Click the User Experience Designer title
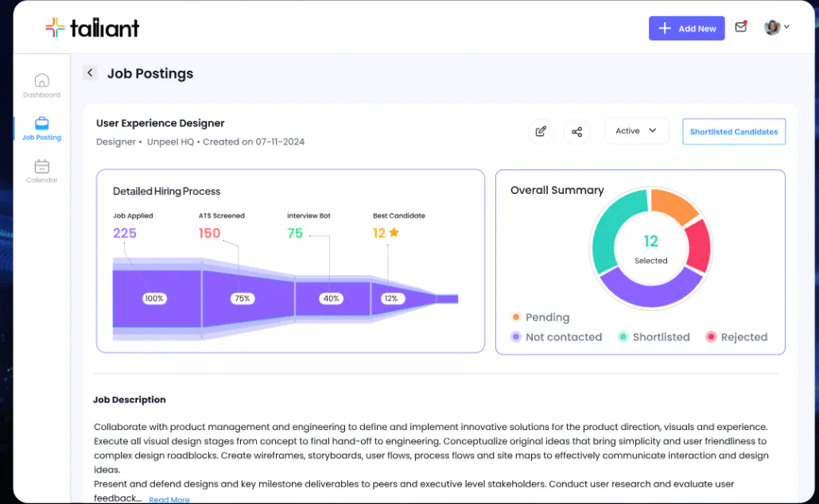Viewport: 819px width, 504px height. [161, 123]
